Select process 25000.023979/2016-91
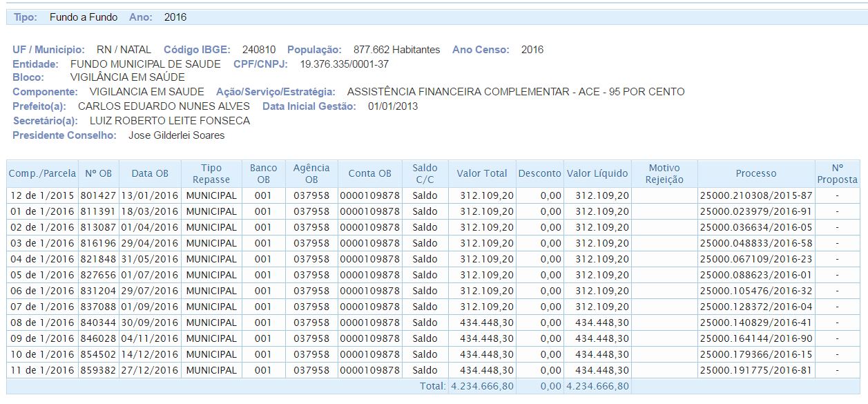Viewport: 868px width, 404px height. [756, 211]
